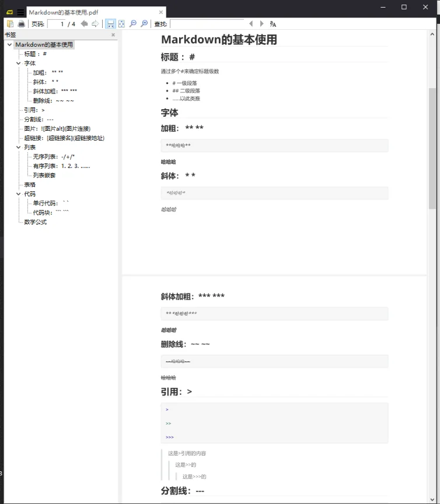Open the 超链接：[超链接名](超链接地址) bookmark

64,138
